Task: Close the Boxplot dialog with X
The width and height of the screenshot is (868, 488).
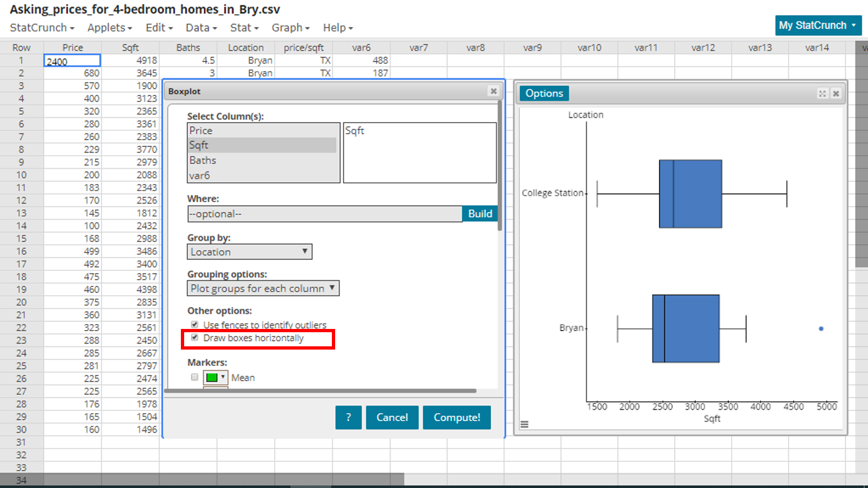Action: tap(493, 91)
